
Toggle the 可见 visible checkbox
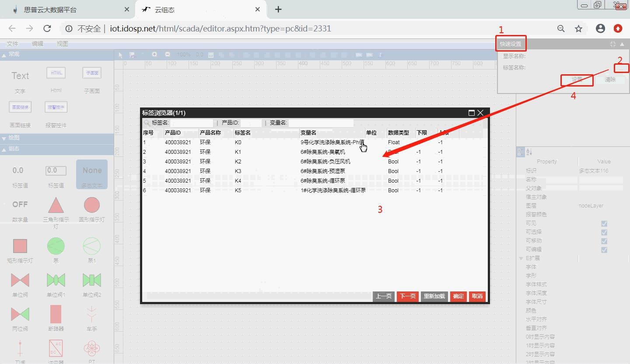pos(604,224)
